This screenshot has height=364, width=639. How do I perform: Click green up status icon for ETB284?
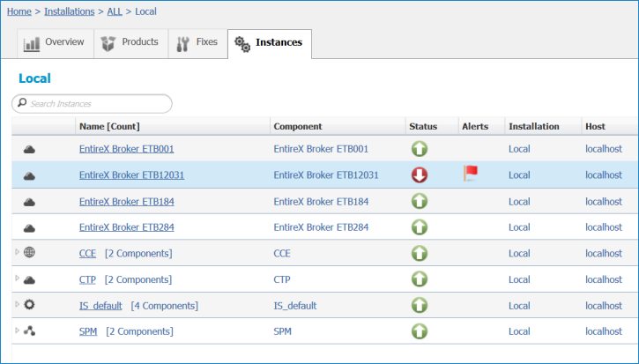(420, 227)
